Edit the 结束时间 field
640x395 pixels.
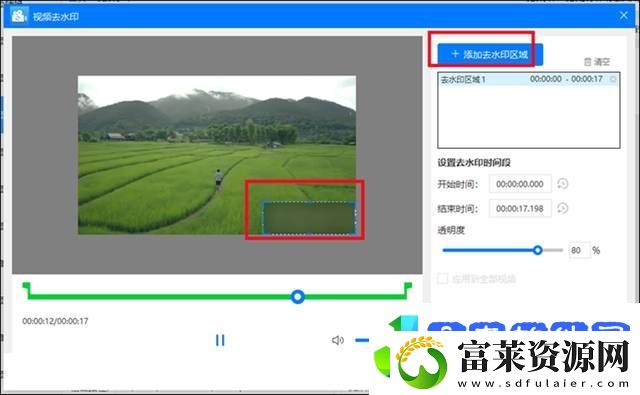(520, 209)
